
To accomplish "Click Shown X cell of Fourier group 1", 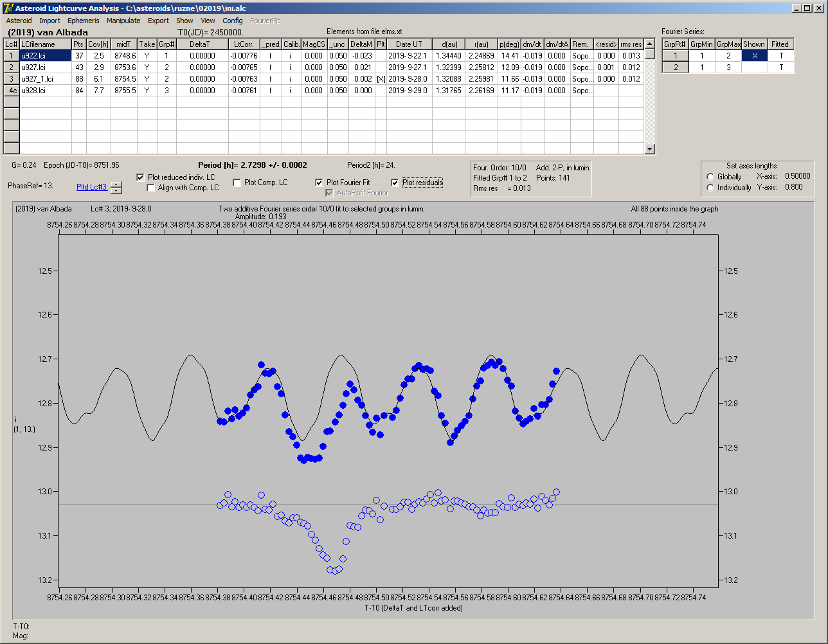I will 753,56.
